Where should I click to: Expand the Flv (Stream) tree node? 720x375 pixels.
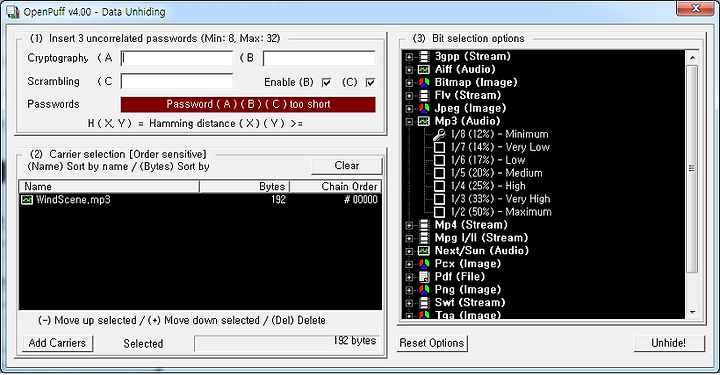click(409, 95)
